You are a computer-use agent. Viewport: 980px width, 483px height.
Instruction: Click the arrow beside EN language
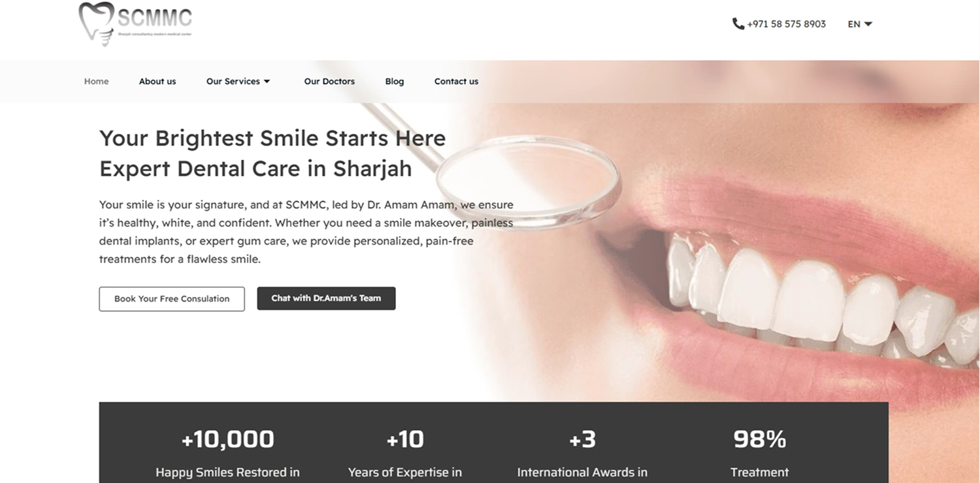pos(868,24)
